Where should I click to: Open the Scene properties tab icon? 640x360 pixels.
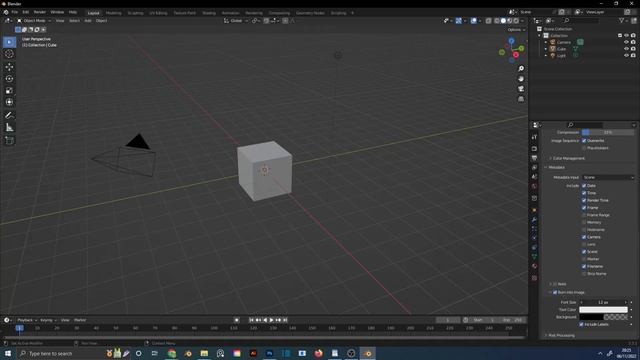pos(534,177)
